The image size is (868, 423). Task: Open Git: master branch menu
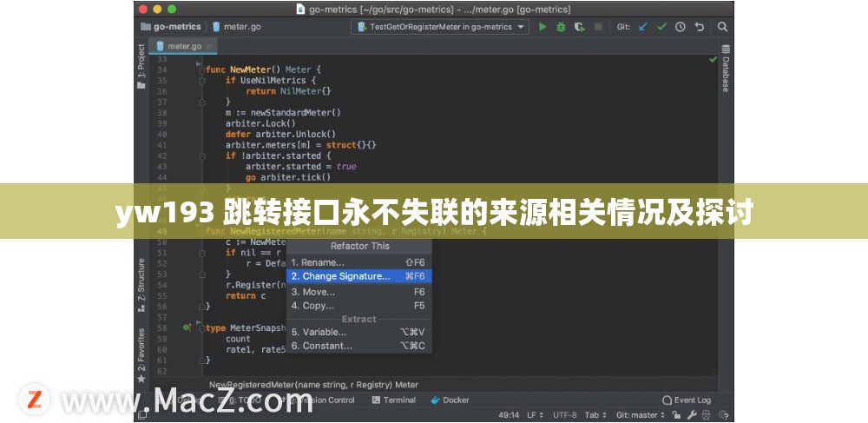pyautogui.click(x=641, y=414)
